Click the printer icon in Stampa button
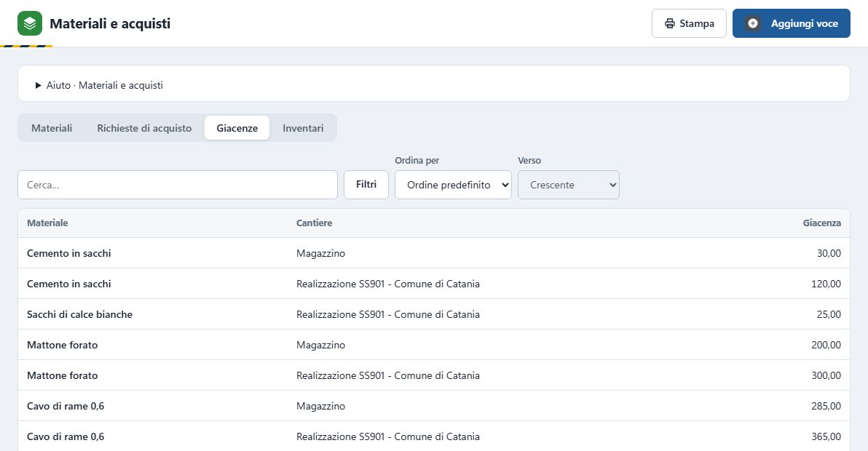 (670, 23)
